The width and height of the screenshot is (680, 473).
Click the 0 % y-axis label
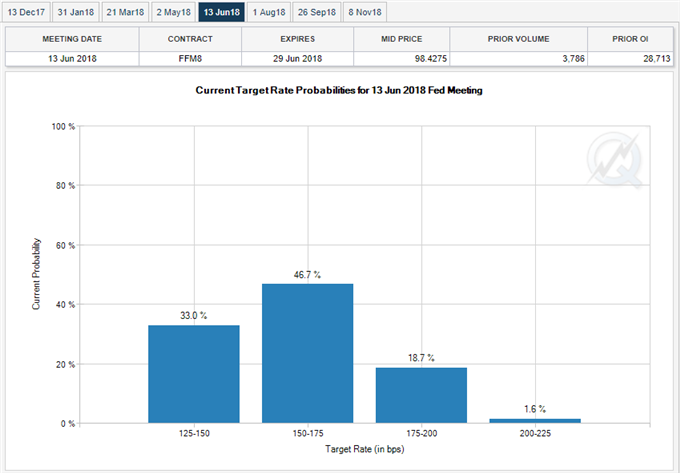(68, 424)
